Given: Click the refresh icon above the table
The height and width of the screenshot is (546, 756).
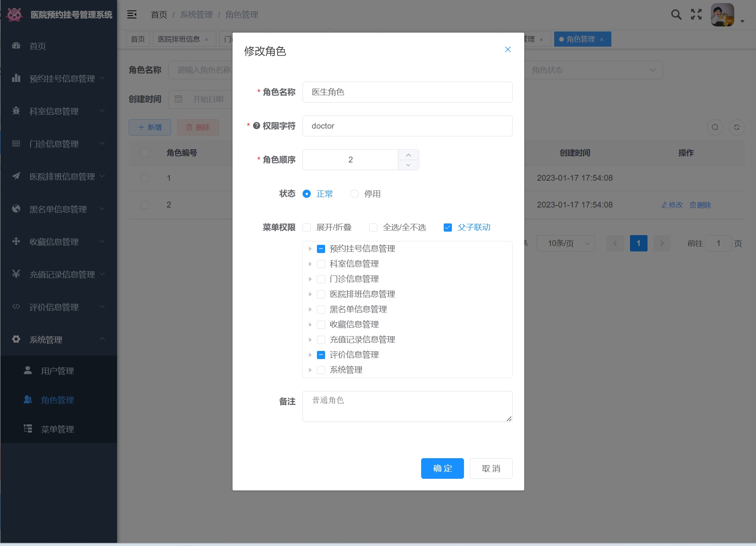Looking at the screenshot, I should (x=737, y=127).
